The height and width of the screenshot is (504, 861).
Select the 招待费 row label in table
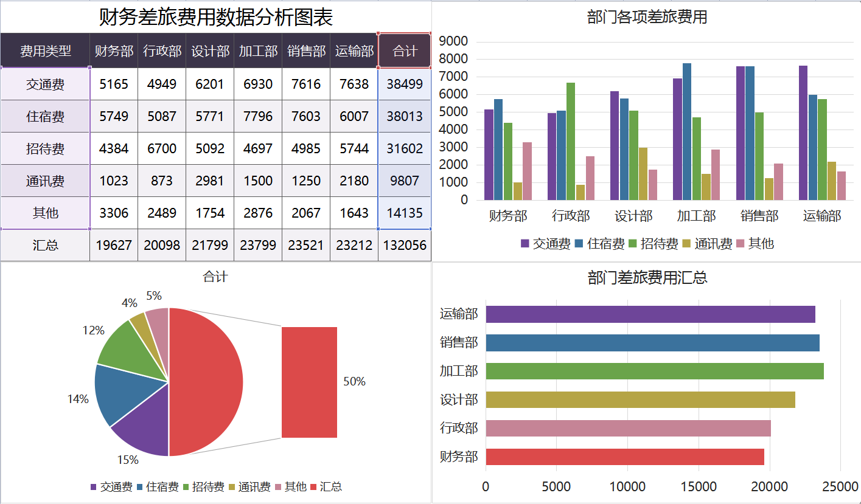tap(45, 149)
